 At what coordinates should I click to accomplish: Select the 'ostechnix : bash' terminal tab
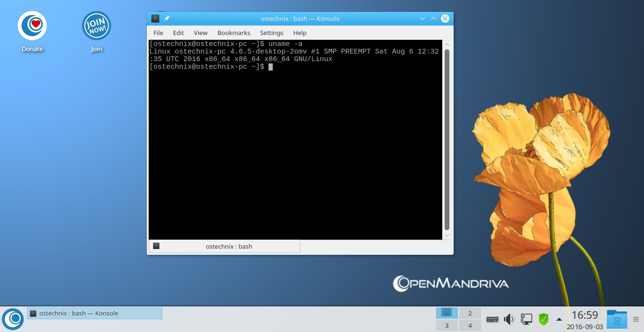coord(229,246)
